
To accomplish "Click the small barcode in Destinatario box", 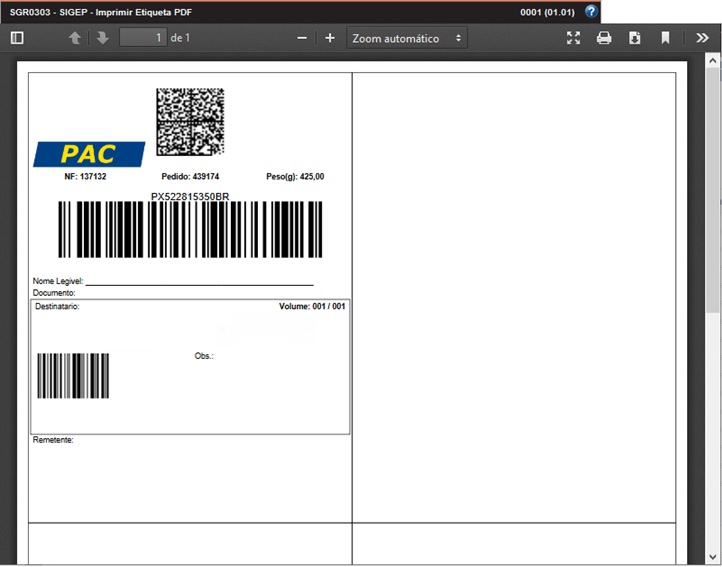I will pyautogui.click(x=73, y=376).
